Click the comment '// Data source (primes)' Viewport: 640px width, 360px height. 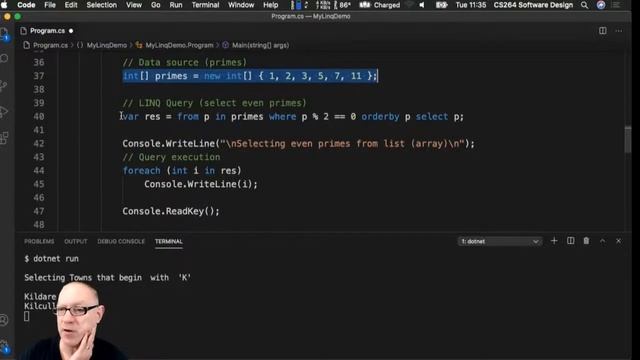pos(184,62)
